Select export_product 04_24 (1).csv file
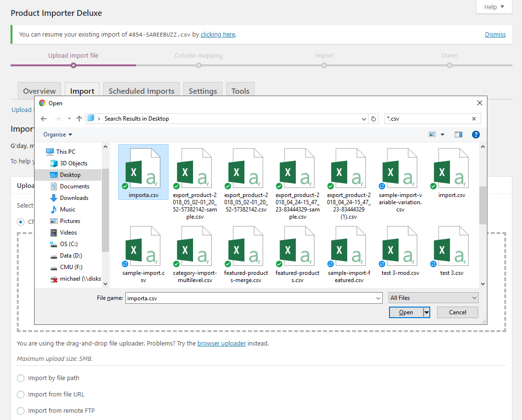The image size is (522, 420). [349, 184]
